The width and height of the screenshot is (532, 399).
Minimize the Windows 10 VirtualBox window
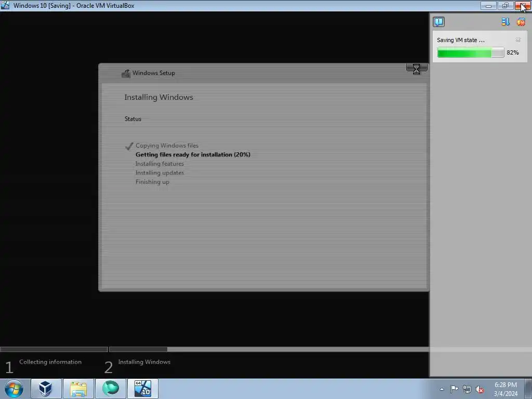(x=488, y=5)
